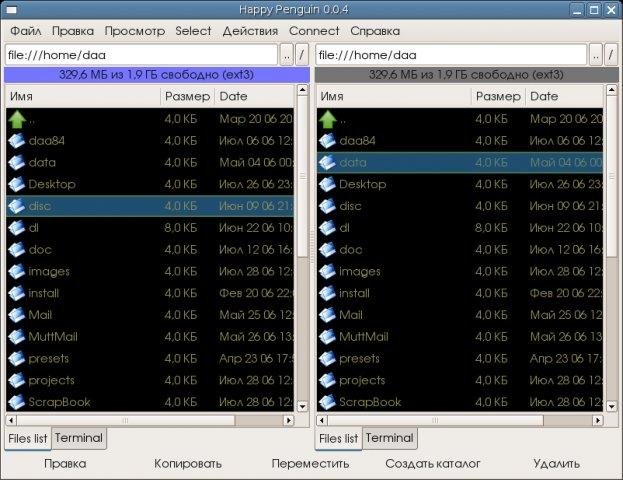Switch to Terminal tab in left panel
Image resolution: width=623 pixels, height=480 pixels.
tap(78, 438)
